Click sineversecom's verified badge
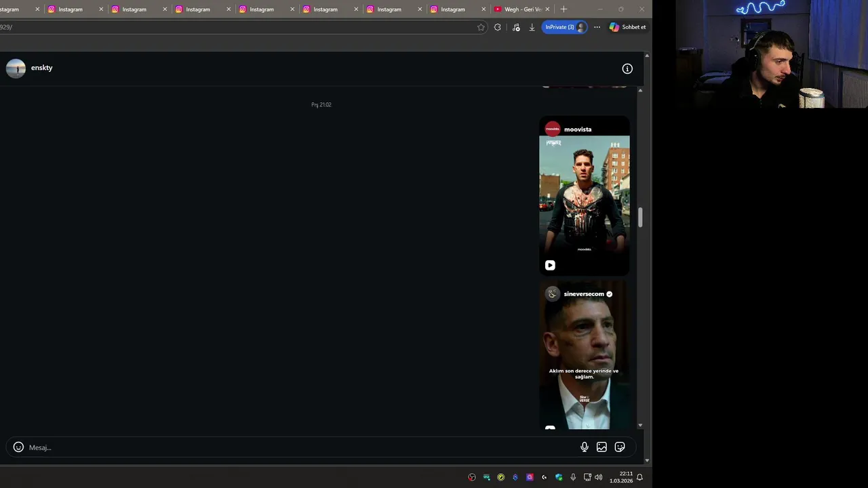The image size is (868, 488). 609,294
